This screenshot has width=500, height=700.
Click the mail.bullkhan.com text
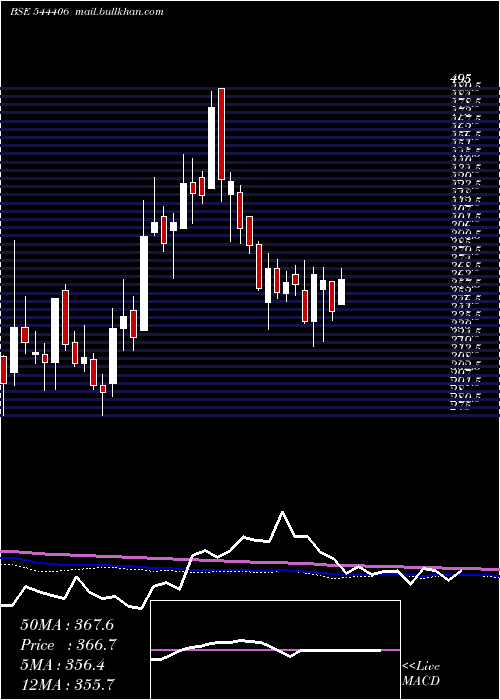pyautogui.click(x=119, y=12)
